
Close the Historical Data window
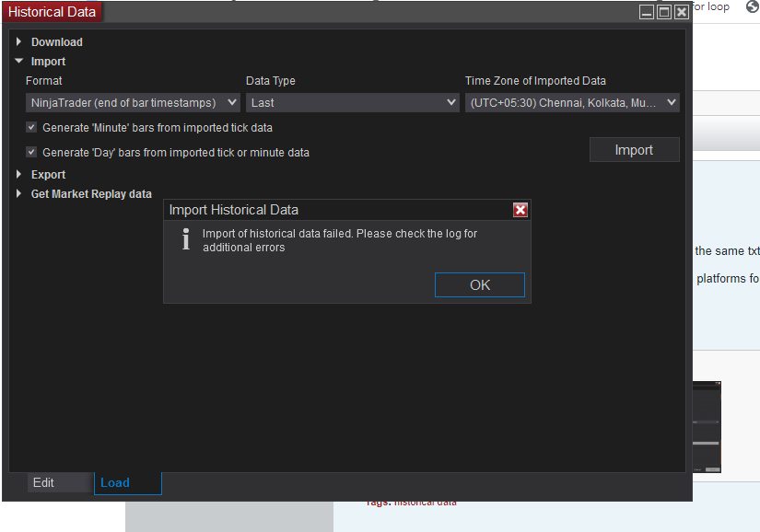pyautogui.click(x=682, y=12)
